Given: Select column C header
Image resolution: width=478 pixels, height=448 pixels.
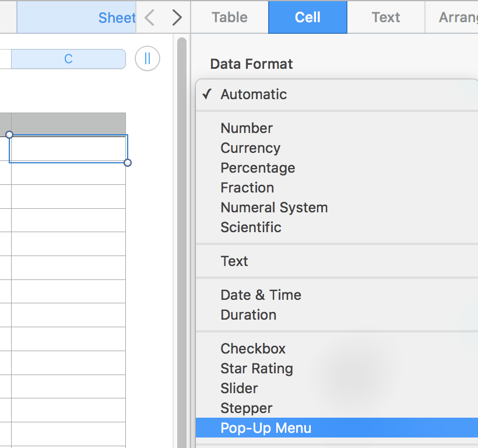Looking at the screenshot, I should pyautogui.click(x=68, y=59).
